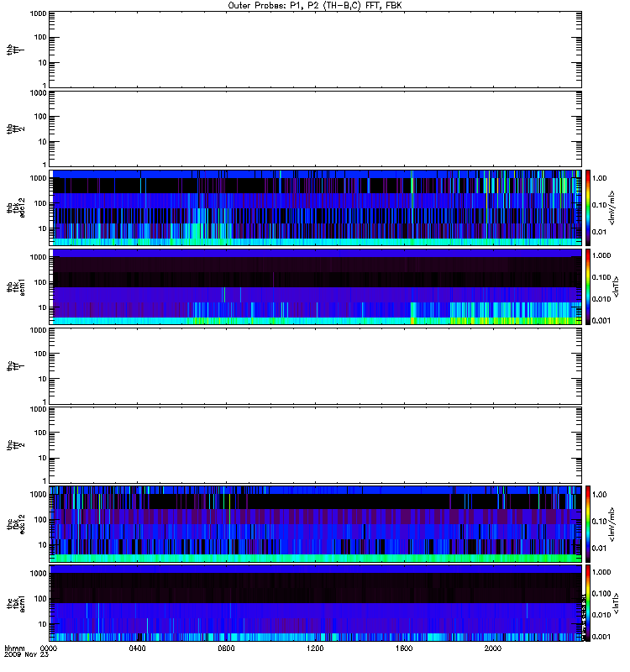Click "1.00" on the thc edc12 color bar scale

coord(600,495)
